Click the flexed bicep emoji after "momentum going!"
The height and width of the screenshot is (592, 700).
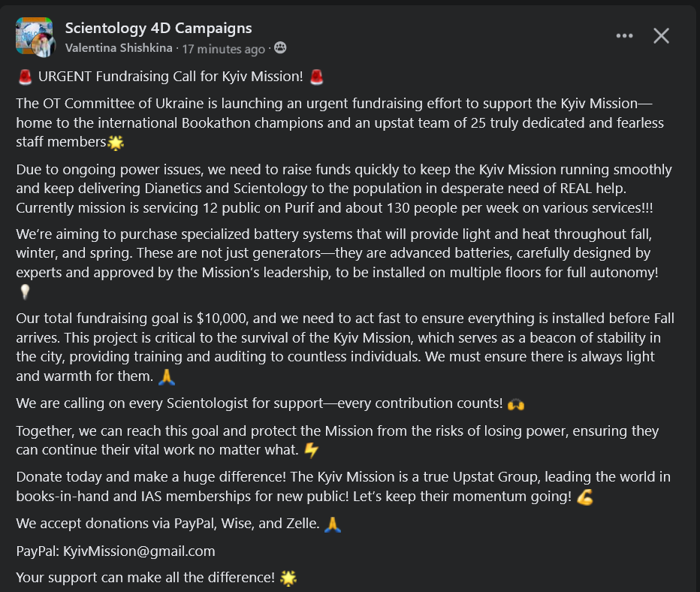coord(585,497)
